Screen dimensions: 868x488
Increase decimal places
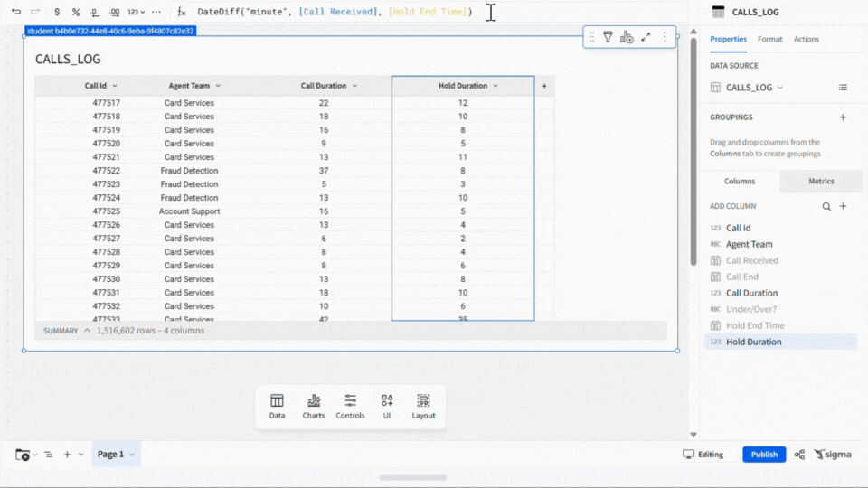click(x=114, y=12)
